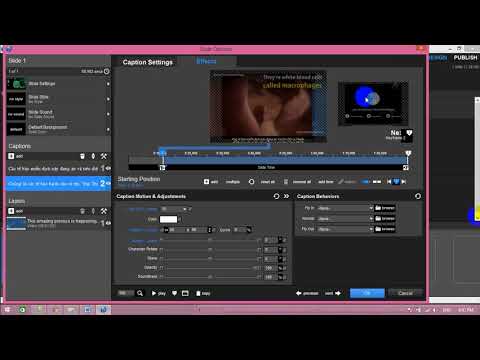Reset the Caption Behaviors panel

pyautogui.click(x=418, y=196)
